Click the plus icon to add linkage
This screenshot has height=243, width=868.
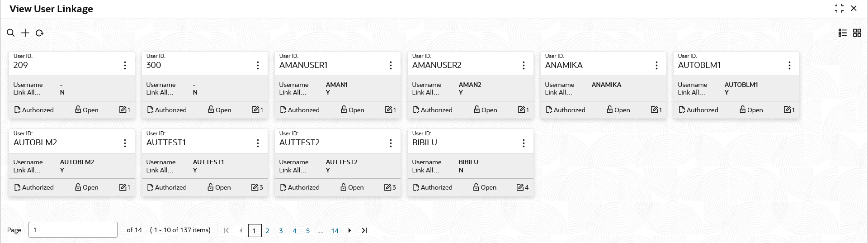point(25,33)
